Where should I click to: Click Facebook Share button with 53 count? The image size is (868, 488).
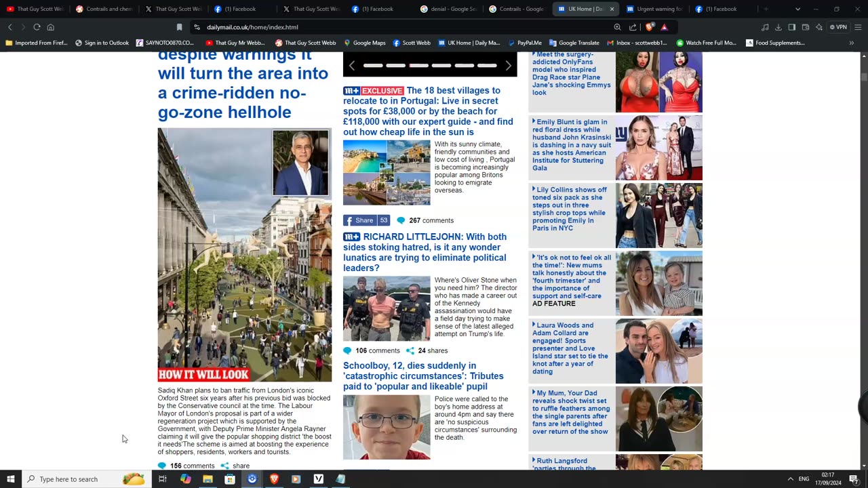pyautogui.click(x=366, y=220)
